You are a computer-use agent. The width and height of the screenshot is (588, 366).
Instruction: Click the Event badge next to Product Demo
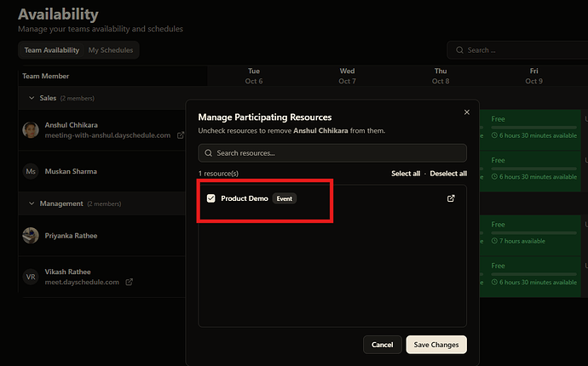tap(285, 198)
